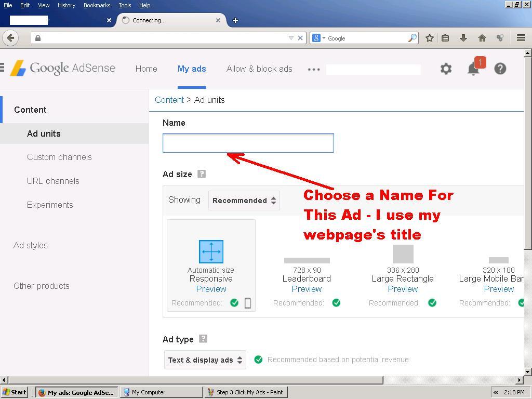Select Ad units in the sidebar
The width and height of the screenshot is (532, 399).
click(x=44, y=134)
